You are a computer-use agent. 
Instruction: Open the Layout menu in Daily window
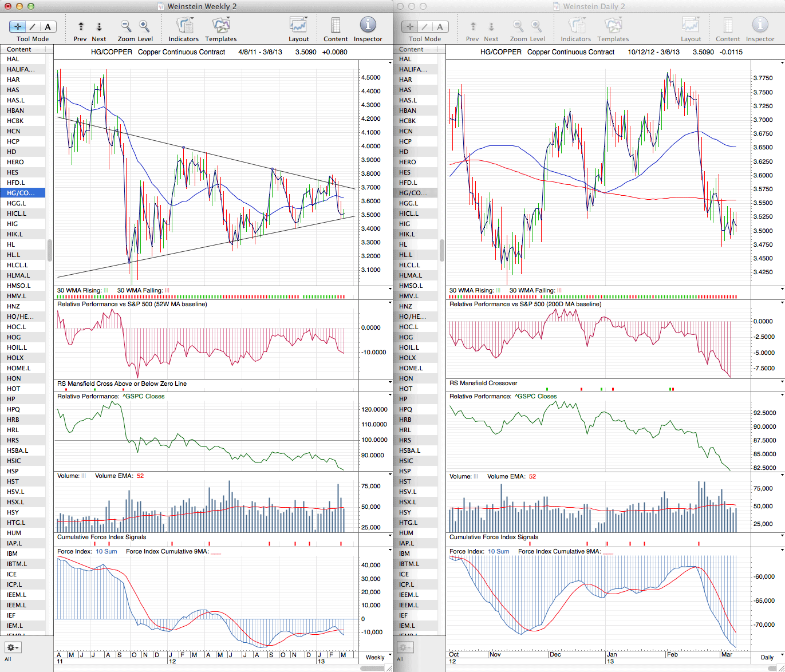click(x=691, y=26)
